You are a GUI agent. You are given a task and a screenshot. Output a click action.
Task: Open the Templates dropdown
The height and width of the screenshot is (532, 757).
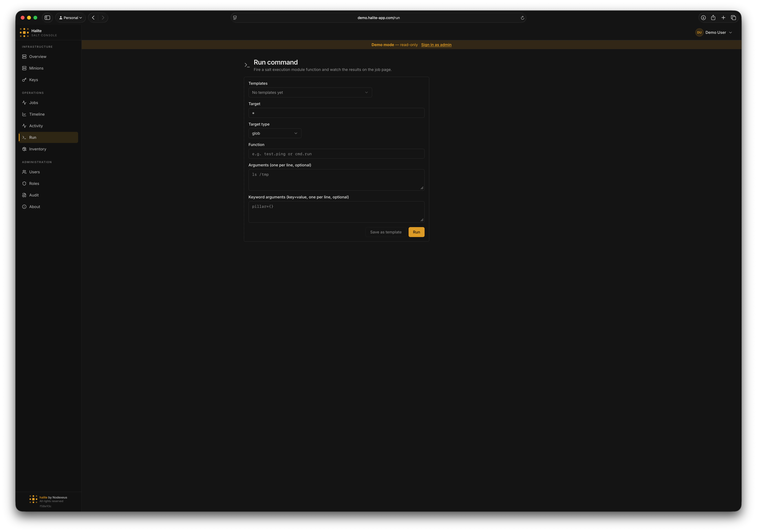(310, 93)
